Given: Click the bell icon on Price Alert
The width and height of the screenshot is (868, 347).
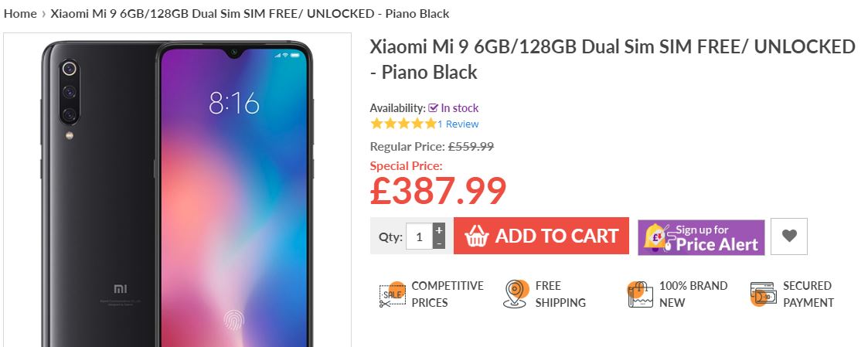Looking at the screenshot, I should pos(655,236).
